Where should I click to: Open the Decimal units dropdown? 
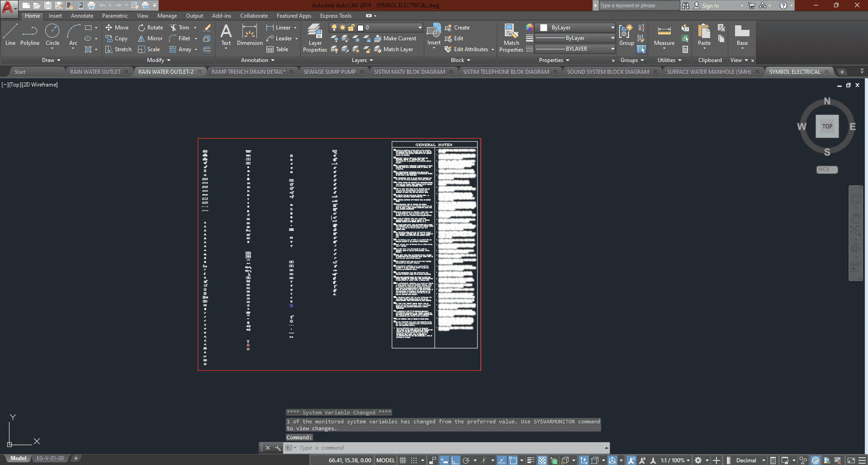[x=750, y=460]
